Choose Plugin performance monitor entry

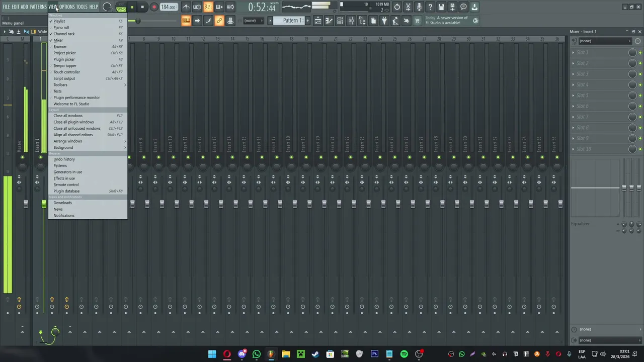coord(88,98)
